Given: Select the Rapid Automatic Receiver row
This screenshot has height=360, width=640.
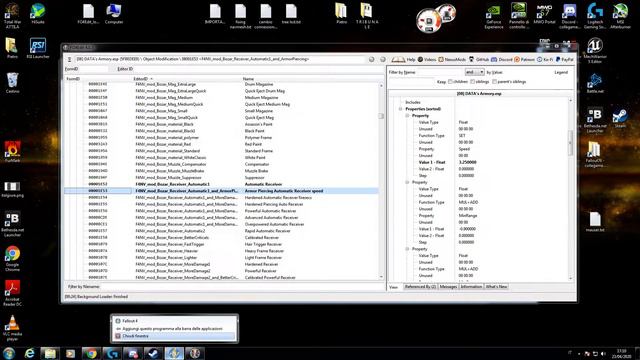Looking at the screenshot, I should click(x=222, y=231).
